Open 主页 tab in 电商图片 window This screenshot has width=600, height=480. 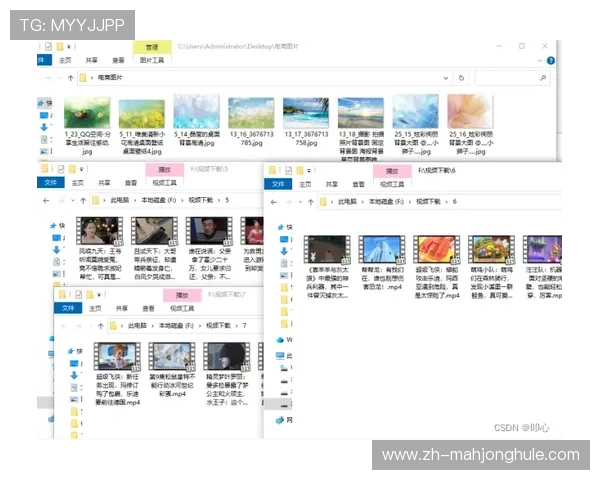[x=65, y=60]
